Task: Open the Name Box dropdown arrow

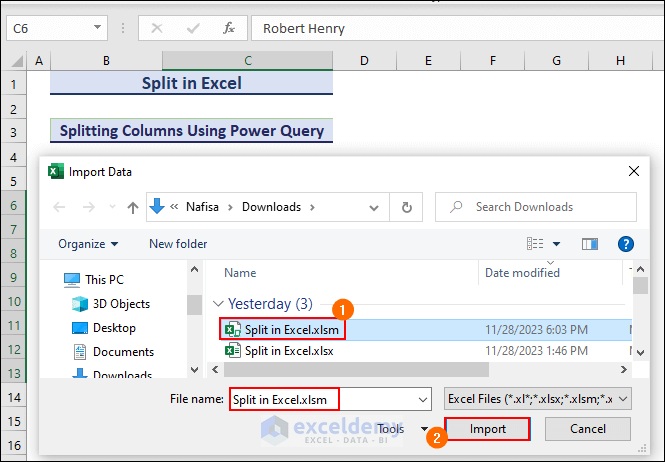Action: [98, 28]
